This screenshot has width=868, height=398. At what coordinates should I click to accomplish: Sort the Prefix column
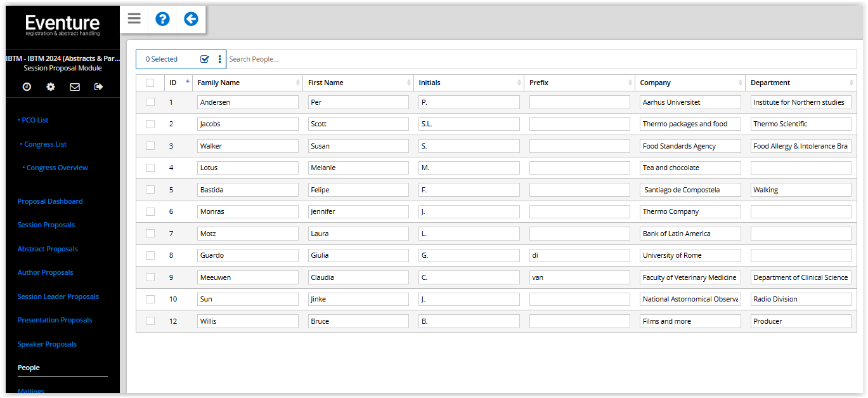click(630, 83)
